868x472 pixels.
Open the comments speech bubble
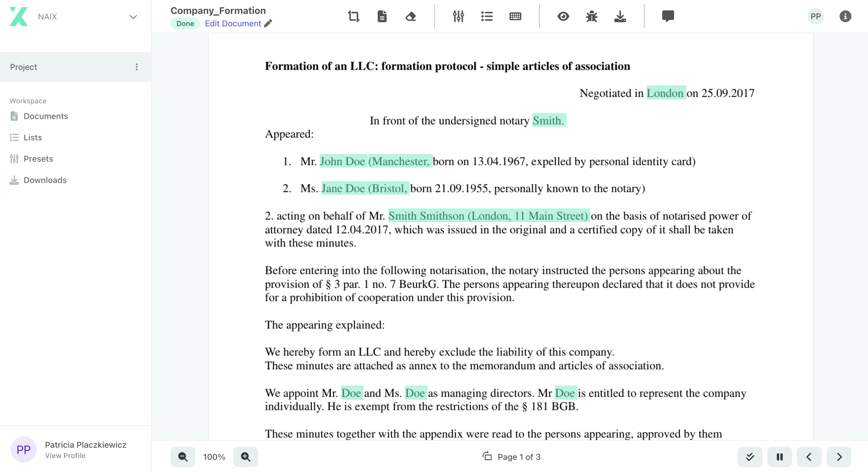point(668,16)
